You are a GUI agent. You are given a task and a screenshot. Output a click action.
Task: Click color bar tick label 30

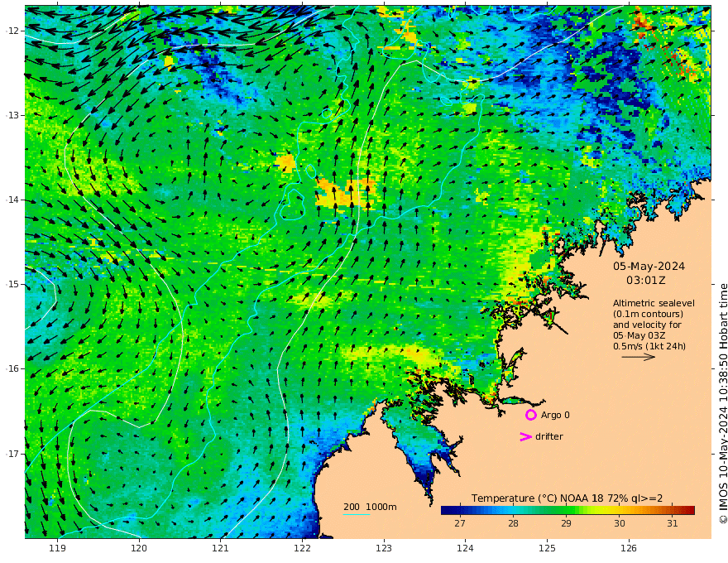pyautogui.click(x=620, y=523)
